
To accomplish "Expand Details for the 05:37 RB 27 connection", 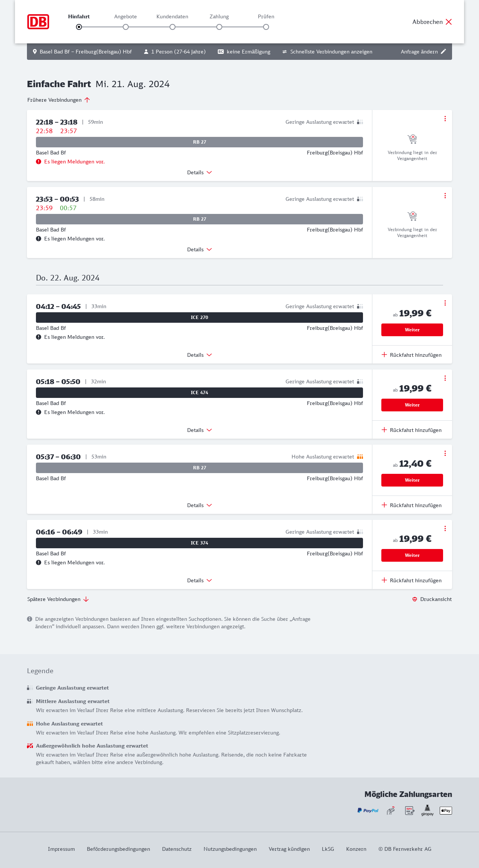I will (x=199, y=505).
